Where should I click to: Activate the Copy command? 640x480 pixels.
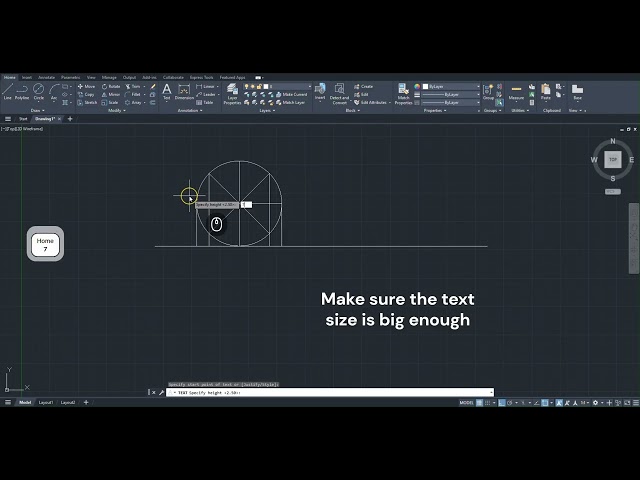[86, 94]
